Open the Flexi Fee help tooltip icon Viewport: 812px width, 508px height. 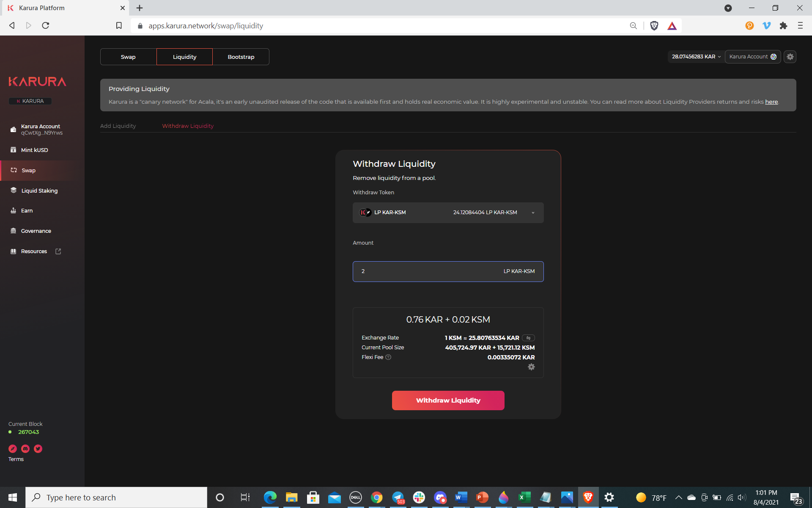pos(388,357)
